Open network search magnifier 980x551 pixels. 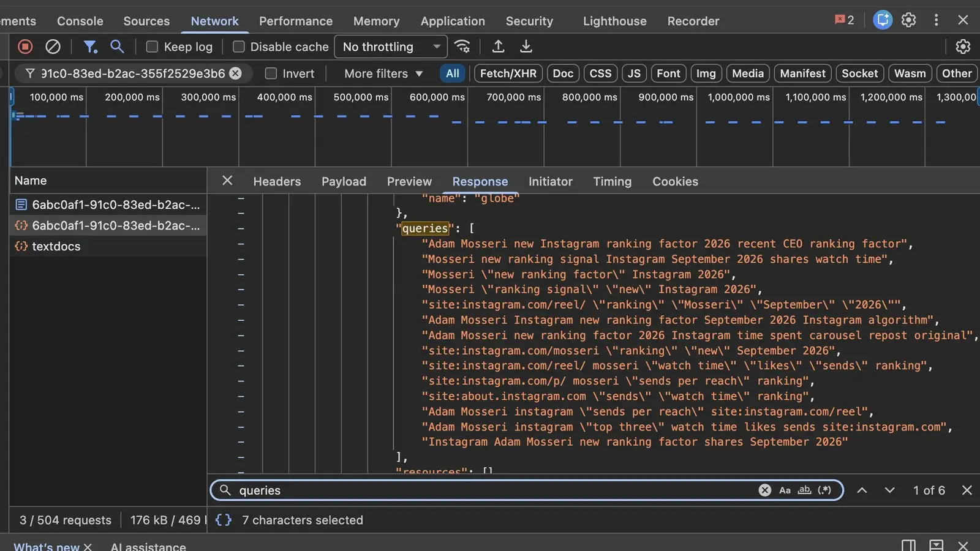click(x=117, y=47)
